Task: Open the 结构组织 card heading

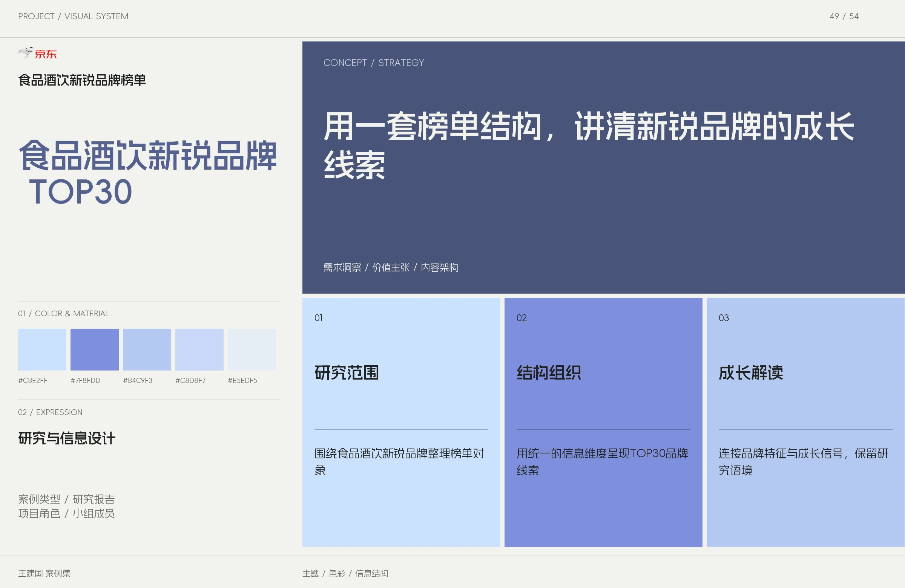Action: click(549, 372)
